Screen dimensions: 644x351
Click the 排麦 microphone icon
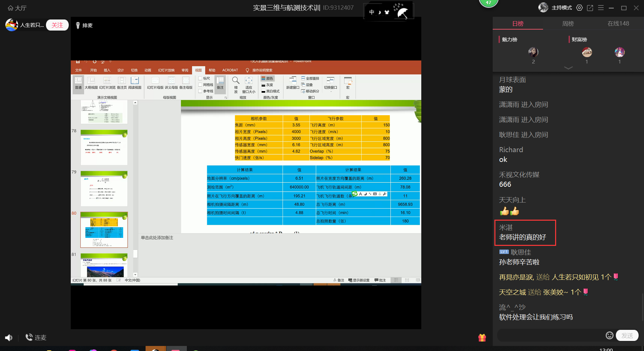pyautogui.click(x=78, y=26)
